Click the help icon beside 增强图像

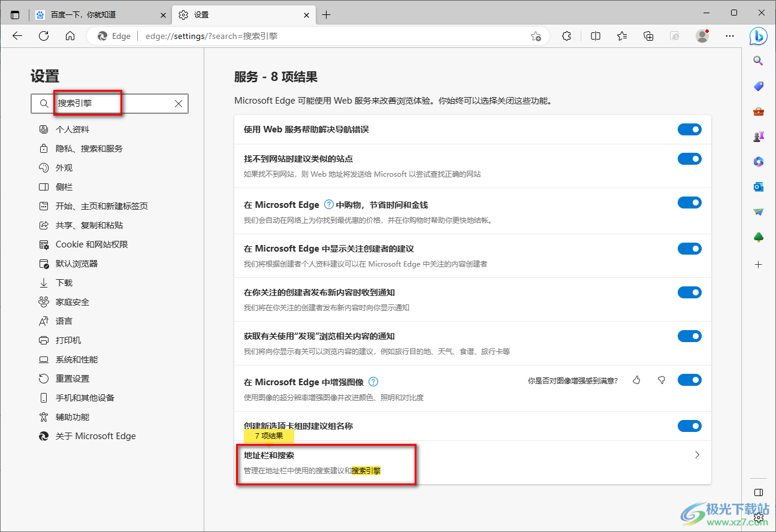374,382
